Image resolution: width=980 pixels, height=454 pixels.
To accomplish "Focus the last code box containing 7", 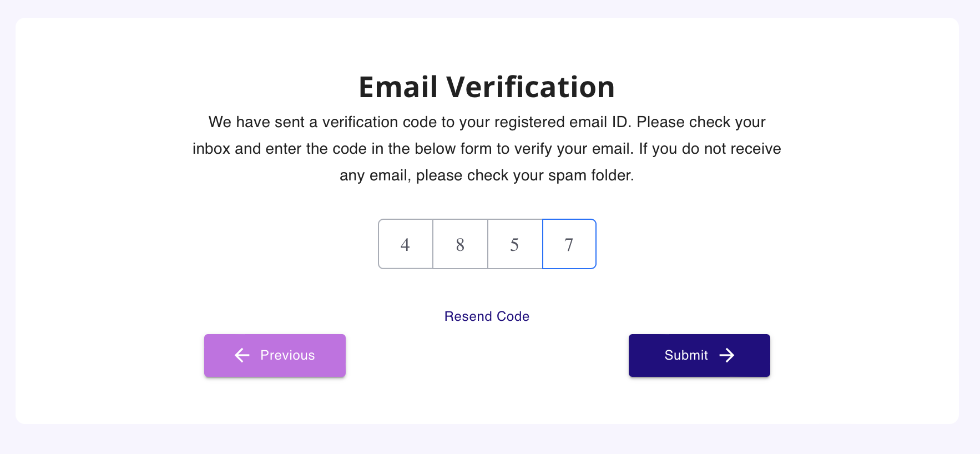I will click(569, 244).
